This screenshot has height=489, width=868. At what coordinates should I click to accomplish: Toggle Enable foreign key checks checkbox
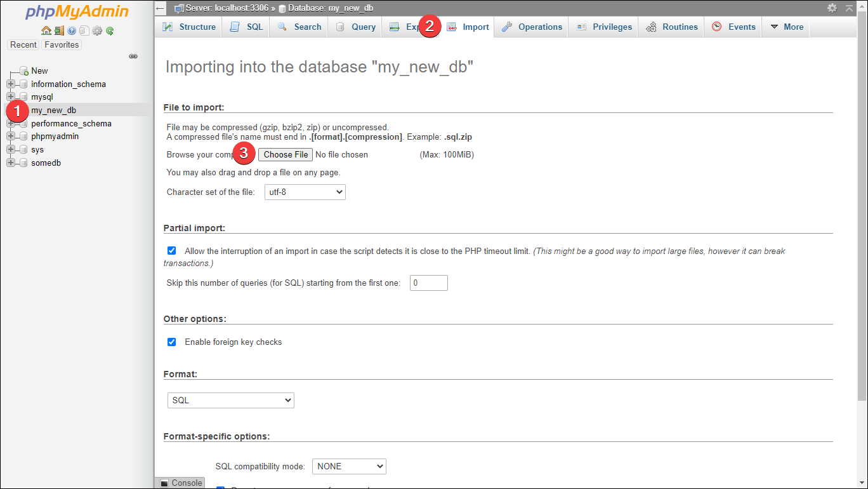point(171,342)
